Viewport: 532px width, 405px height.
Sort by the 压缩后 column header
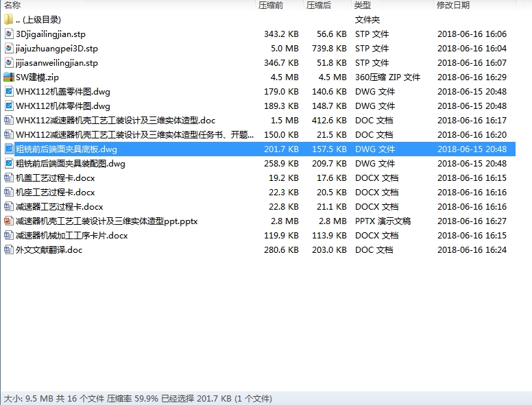tap(318, 5)
